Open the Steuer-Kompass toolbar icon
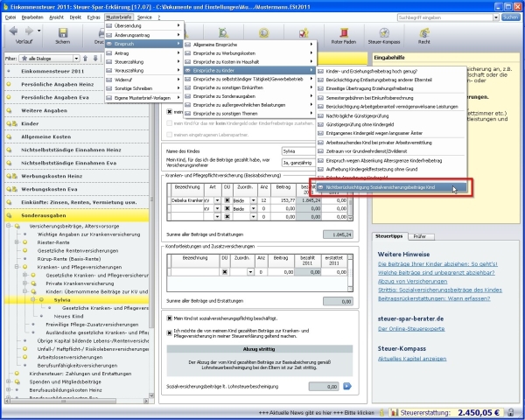The image size is (525, 420). point(384,33)
